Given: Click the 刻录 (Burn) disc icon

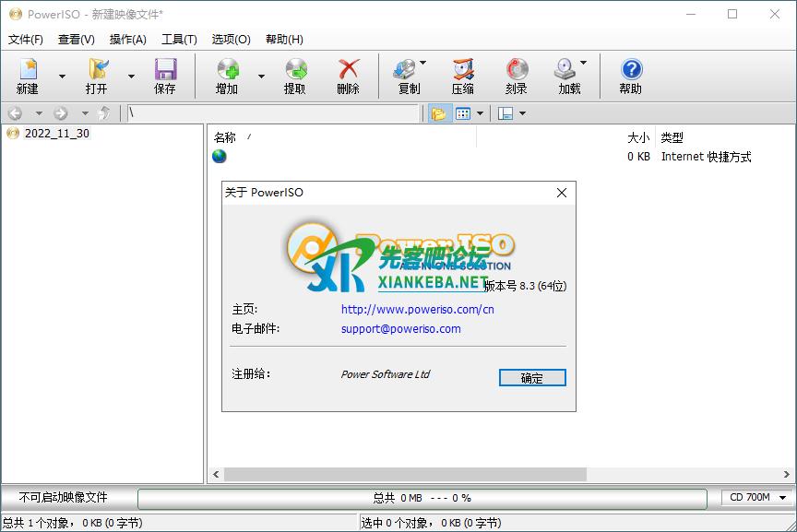Looking at the screenshot, I should click(x=517, y=70).
